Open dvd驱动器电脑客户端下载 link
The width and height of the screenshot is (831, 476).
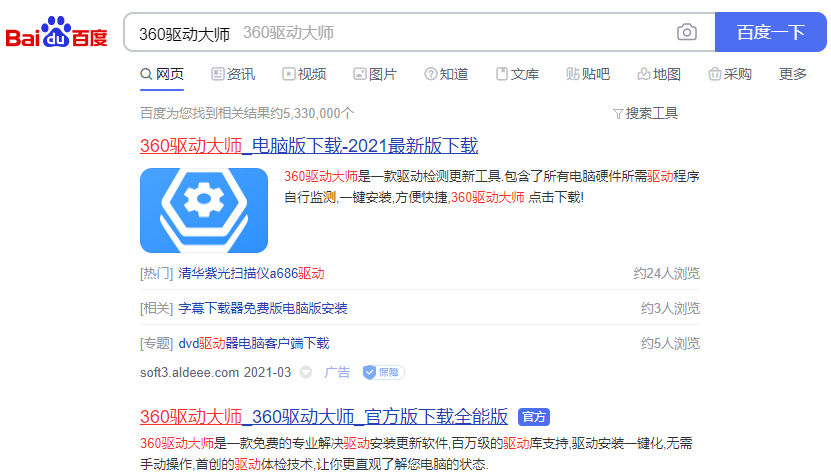click(x=254, y=343)
